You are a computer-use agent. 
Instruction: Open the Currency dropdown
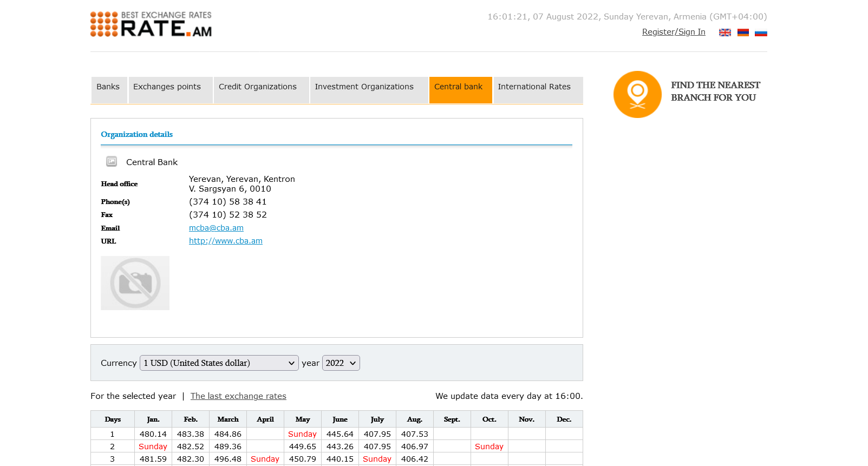[x=219, y=363]
